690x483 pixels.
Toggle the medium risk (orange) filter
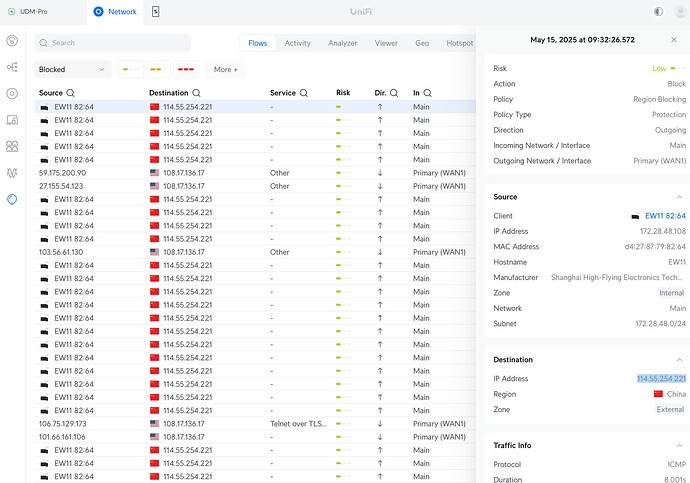click(156, 69)
